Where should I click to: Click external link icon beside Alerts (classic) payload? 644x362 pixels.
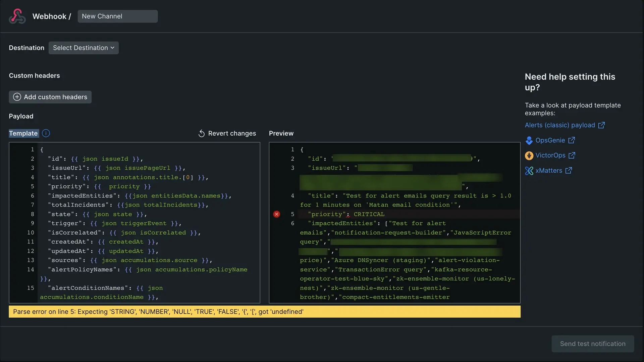pos(601,125)
